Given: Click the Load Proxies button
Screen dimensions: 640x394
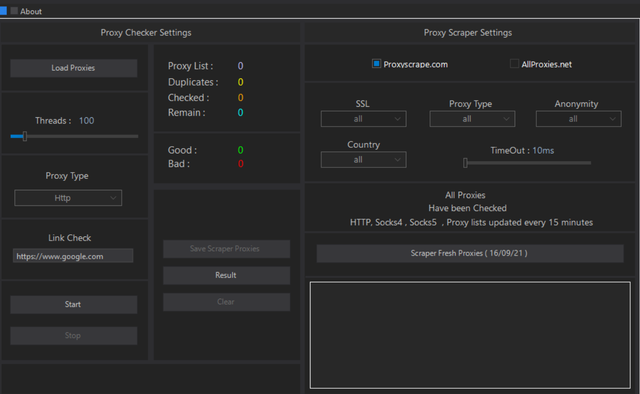Looking at the screenshot, I should 73,68.
